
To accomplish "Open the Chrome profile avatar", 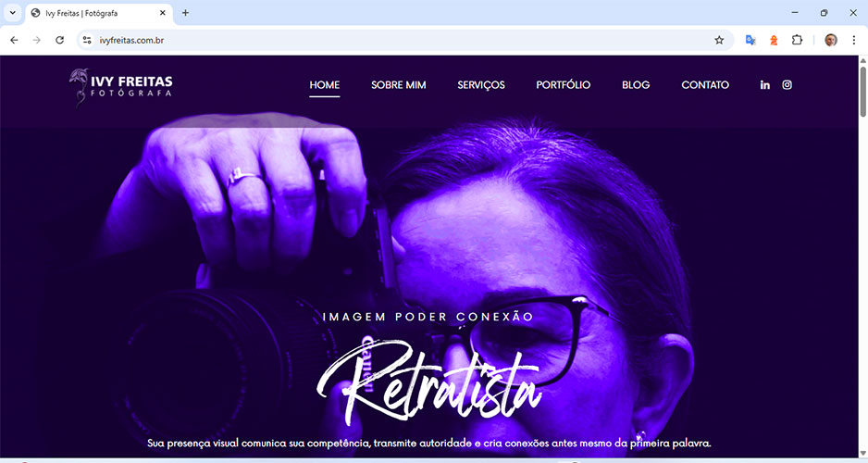I will 830,40.
